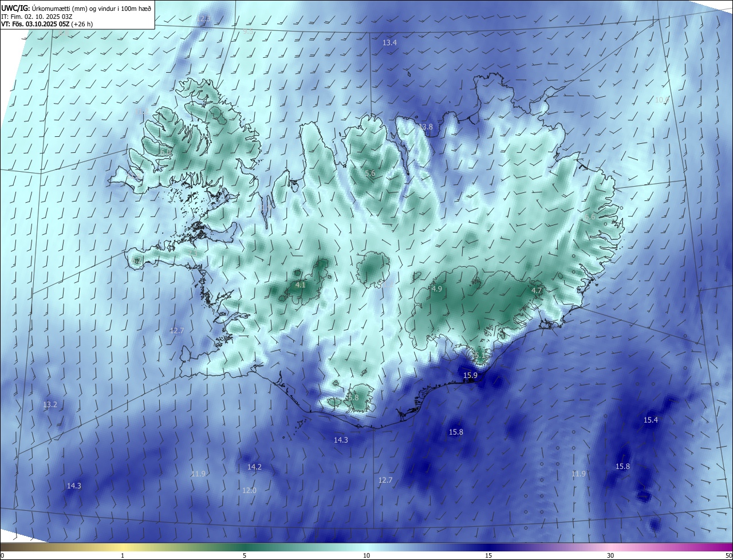The image size is (733, 560).
Task: Click the 15.4 value label
Action: [x=651, y=420]
